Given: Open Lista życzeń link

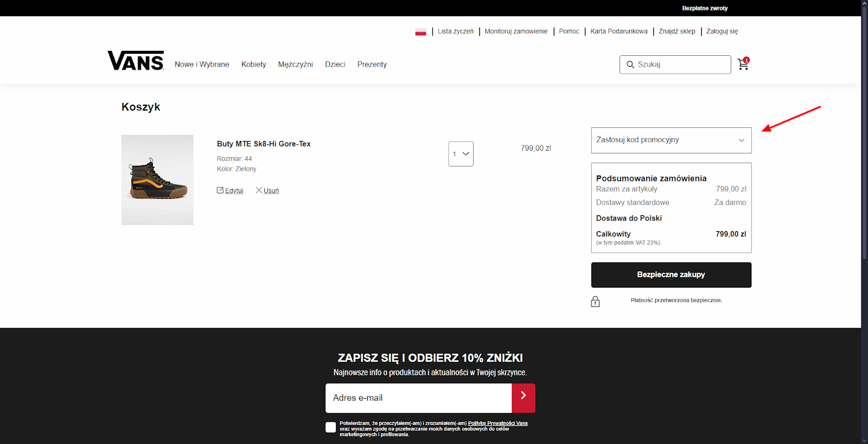Looking at the screenshot, I should [456, 31].
